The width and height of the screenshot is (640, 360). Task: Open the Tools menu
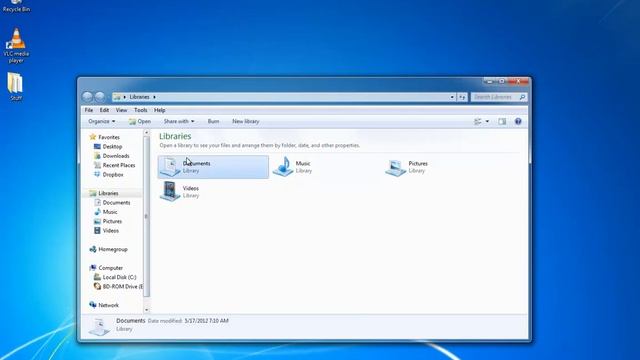[140, 110]
